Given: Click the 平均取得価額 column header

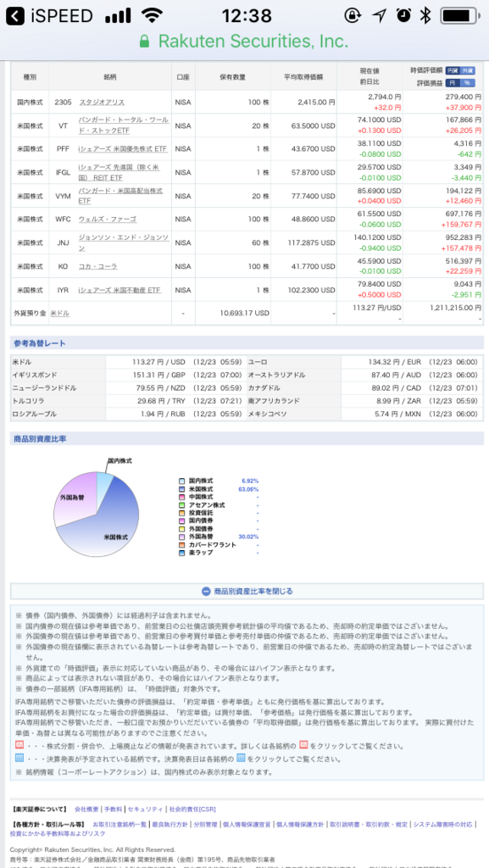Looking at the screenshot, I should point(303,77).
